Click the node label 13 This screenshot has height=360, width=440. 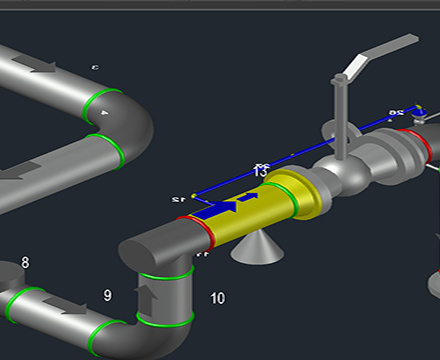click(260, 171)
